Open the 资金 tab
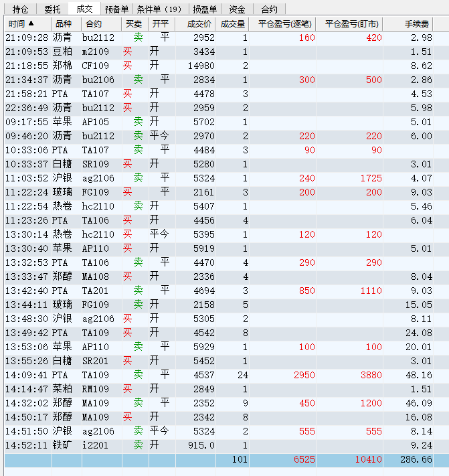This screenshot has width=449, height=476. 237,9
